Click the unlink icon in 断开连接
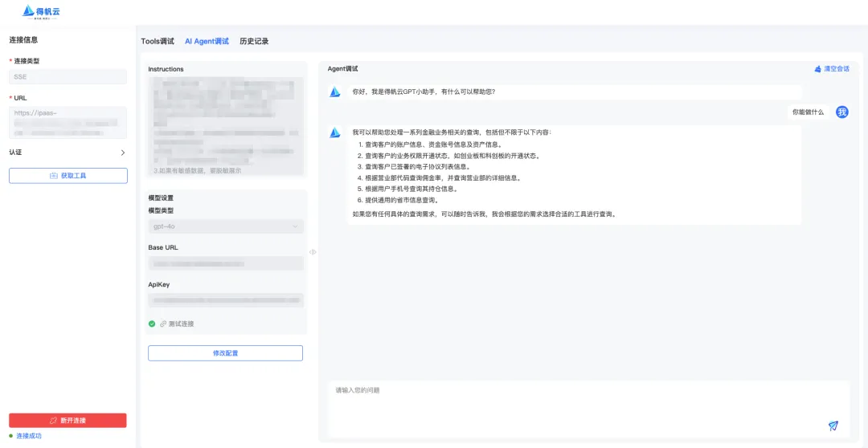Screen dimensions: 868x448 [54, 421]
